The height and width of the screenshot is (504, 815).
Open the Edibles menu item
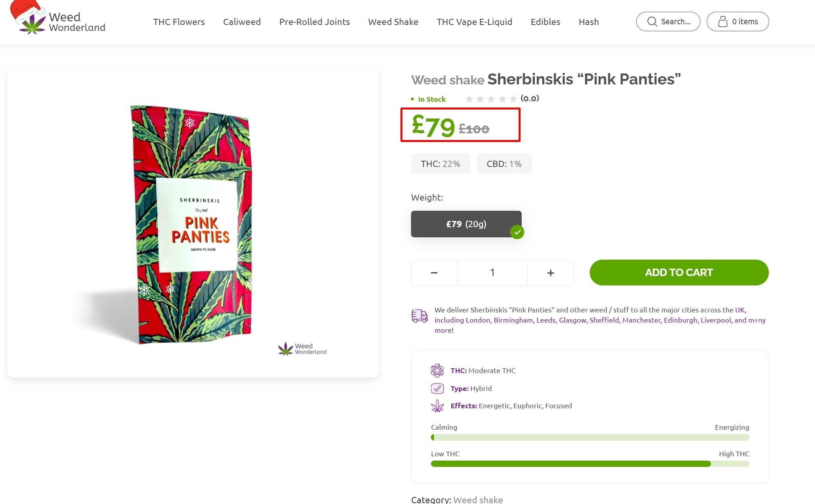[x=546, y=22]
